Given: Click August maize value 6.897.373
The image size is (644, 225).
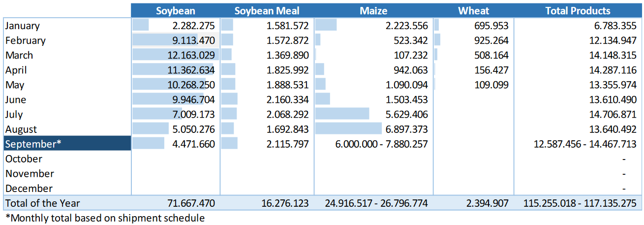Looking at the screenshot, I should click(x=404, y=129).
